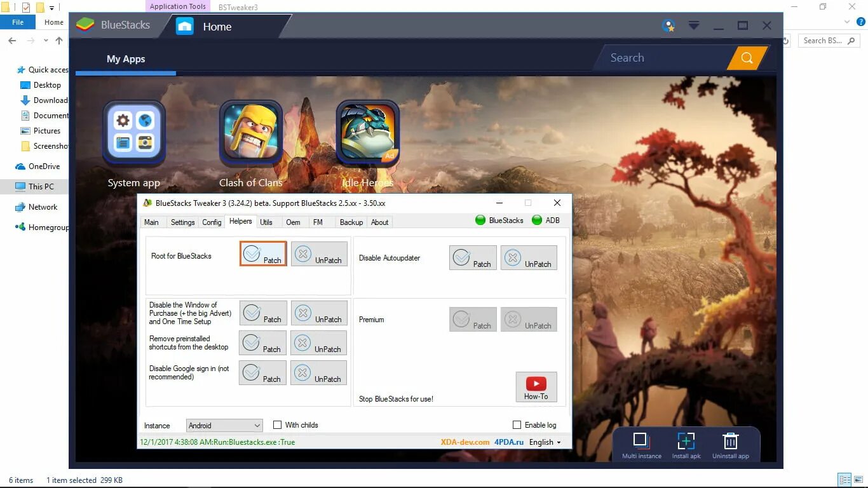Click Explorer Back navigation arrow
Image resolution: width=868 pixels, height=488 pixels.
[x=12, y=40]
